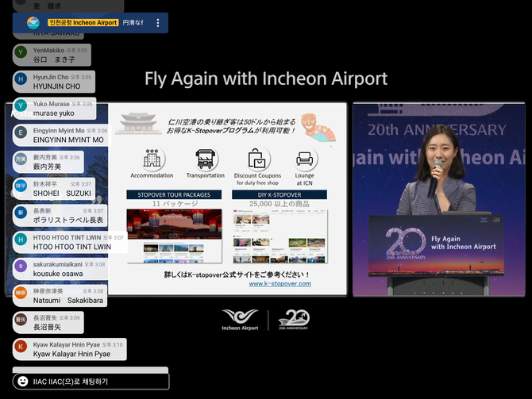Viewport: 532px width, 399px height.
Task: Open the three-dot menu on pinned message
Action: click(157, 23)
